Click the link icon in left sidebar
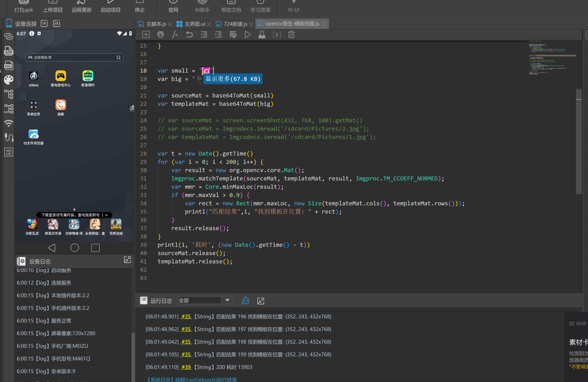588x382 pixels. coord(9,36)
